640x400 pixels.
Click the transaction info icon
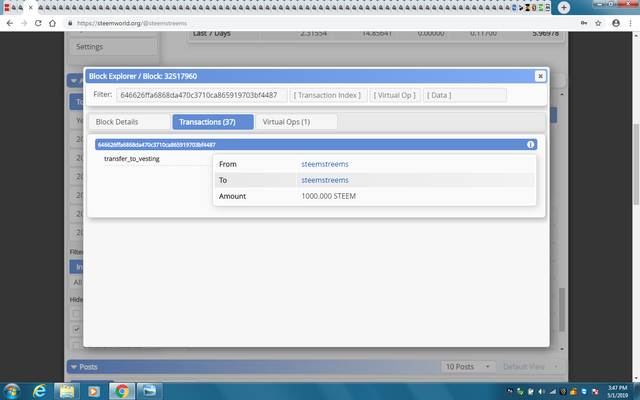[530, 144]
